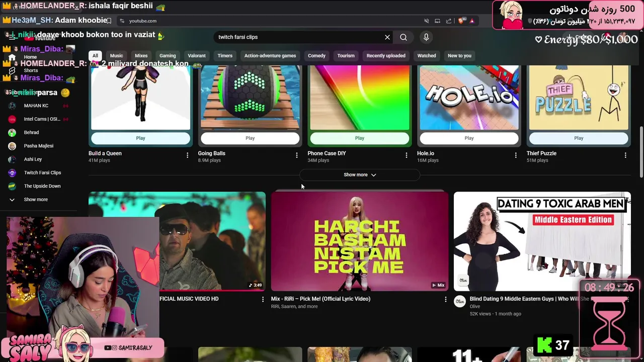The height and width of the screenshot is (362, 644).
Task: Select the Valorant filter chip
Action: [197, 56]
